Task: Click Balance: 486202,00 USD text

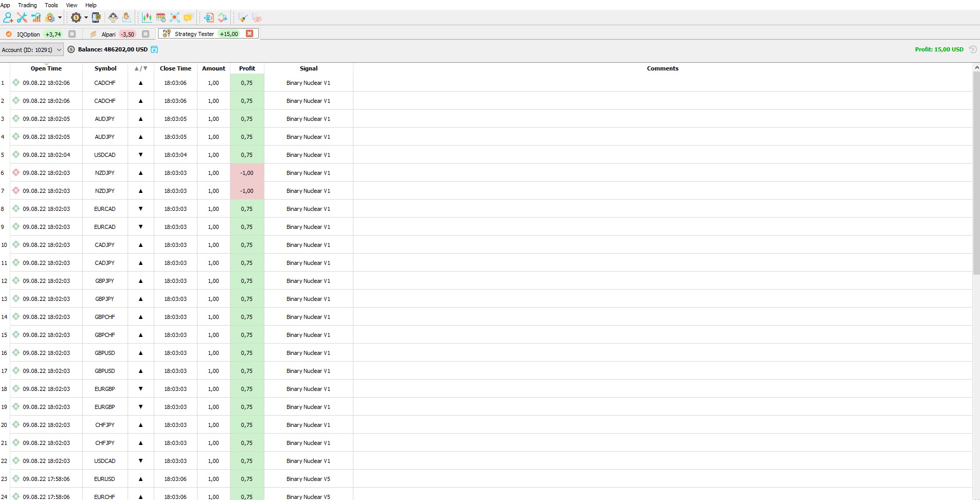Action: [113, 49]
